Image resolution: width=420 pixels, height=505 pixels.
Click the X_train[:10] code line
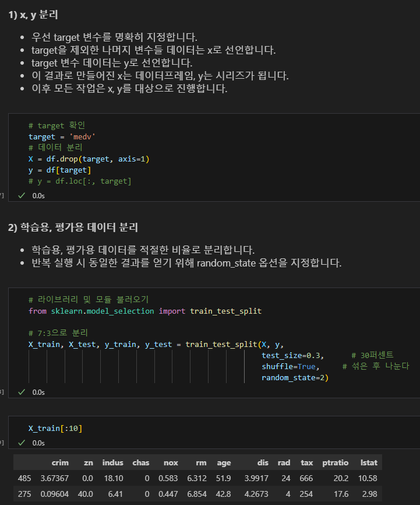55,429
